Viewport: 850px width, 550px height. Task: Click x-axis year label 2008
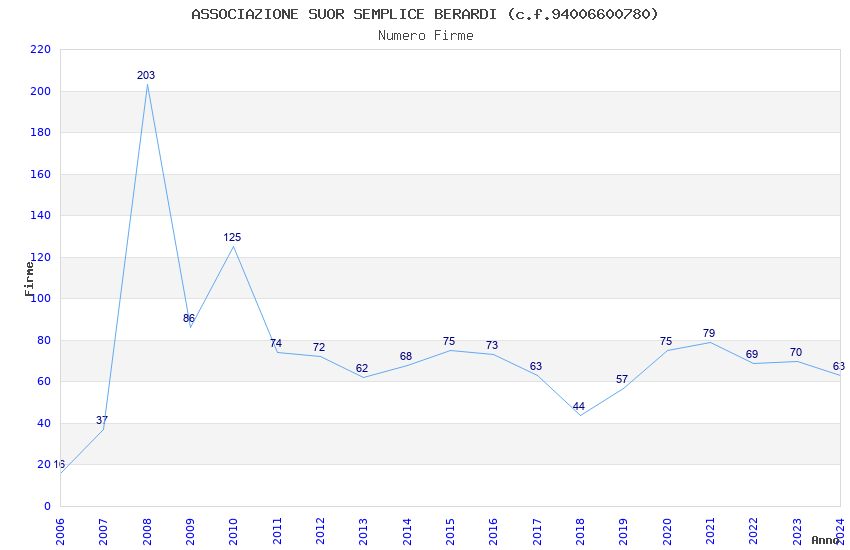click(x=147, y=531)
